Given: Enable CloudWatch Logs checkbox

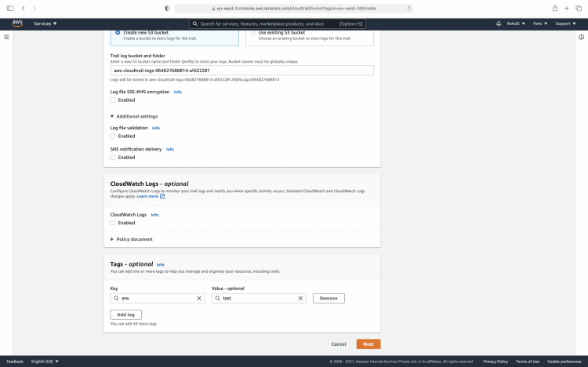Looking at the screenshot, I should point(113,223).
